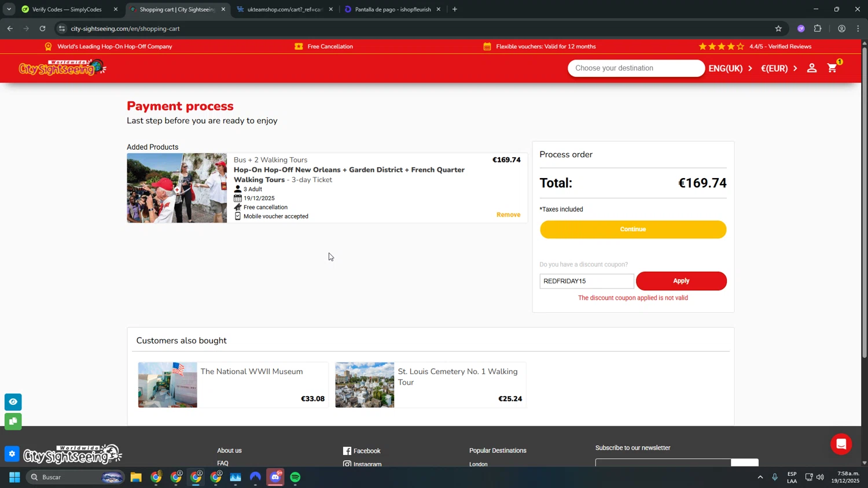Close the Shopping cart tab
Screen dimensions: 868x488
[223, 9]
